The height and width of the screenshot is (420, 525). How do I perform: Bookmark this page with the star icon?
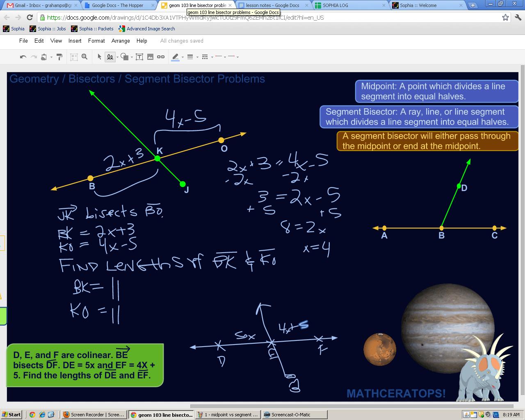(x=505, y=17)
